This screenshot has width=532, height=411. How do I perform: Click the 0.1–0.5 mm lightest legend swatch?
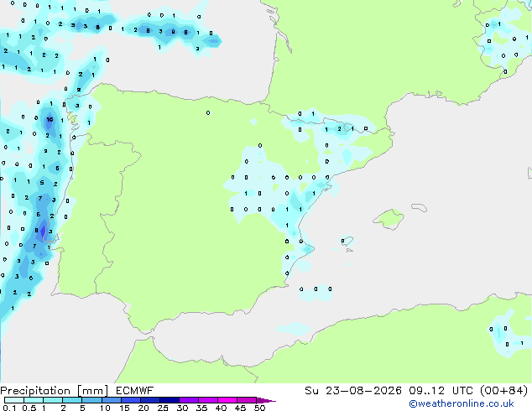point(14,400)
